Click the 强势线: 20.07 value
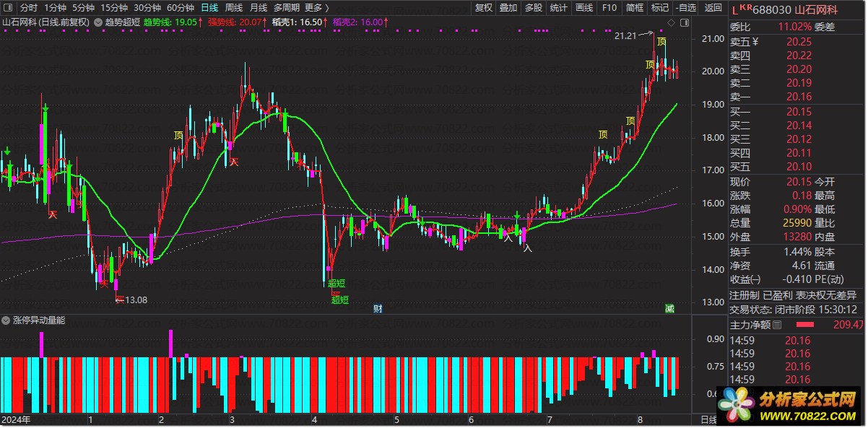Viewport: 868px width, 428px height. tap(234, 22)
